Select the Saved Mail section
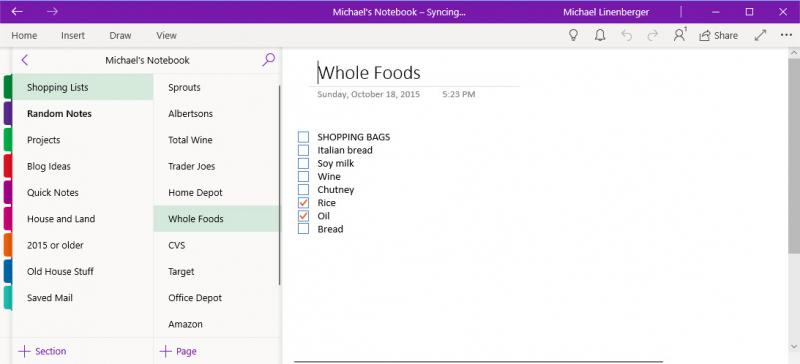 [x=83, y=298]
